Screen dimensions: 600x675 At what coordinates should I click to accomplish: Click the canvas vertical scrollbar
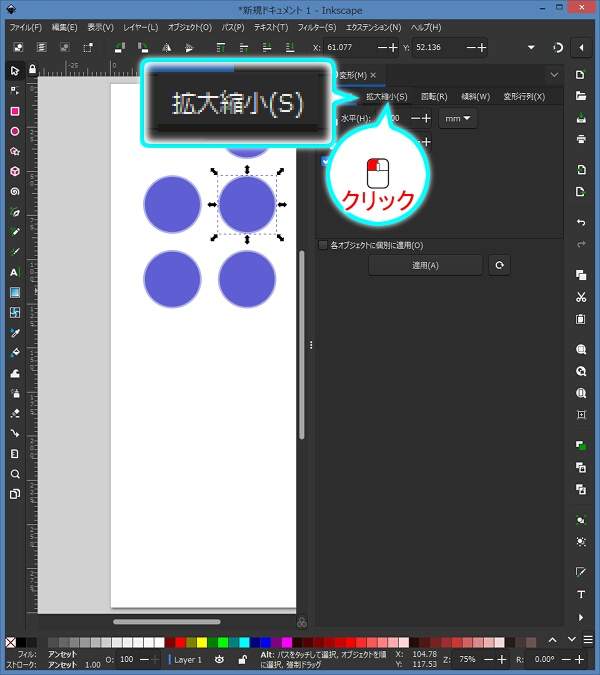[302, 345]
